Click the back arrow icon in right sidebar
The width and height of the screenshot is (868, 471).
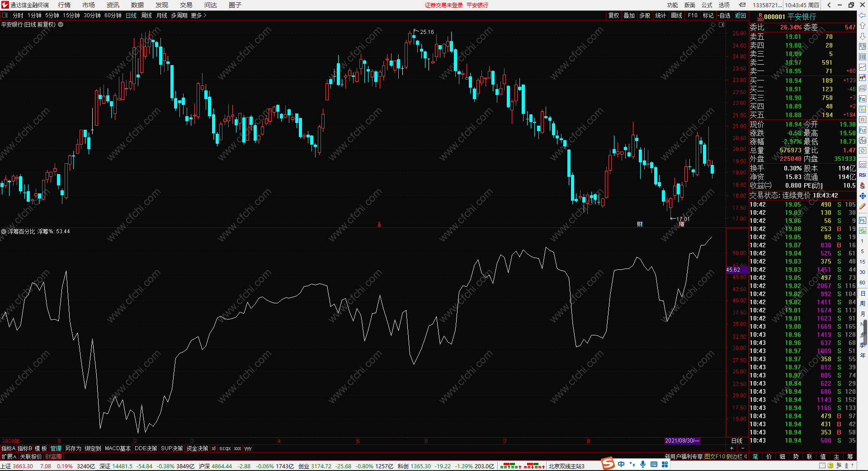pos(863,16)
